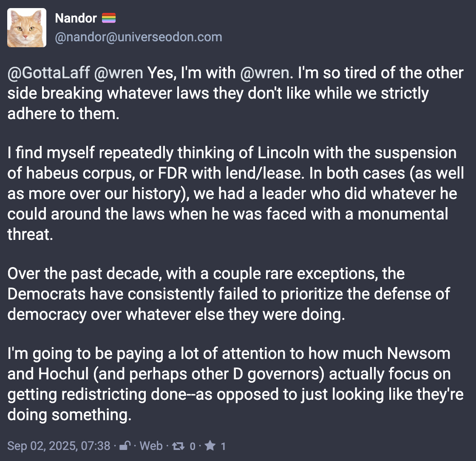Favorite the post with the star icon

click(210, 446)
